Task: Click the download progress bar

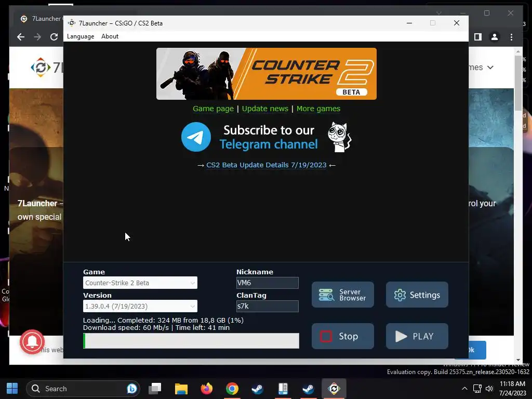Action: tap(191, 341)
